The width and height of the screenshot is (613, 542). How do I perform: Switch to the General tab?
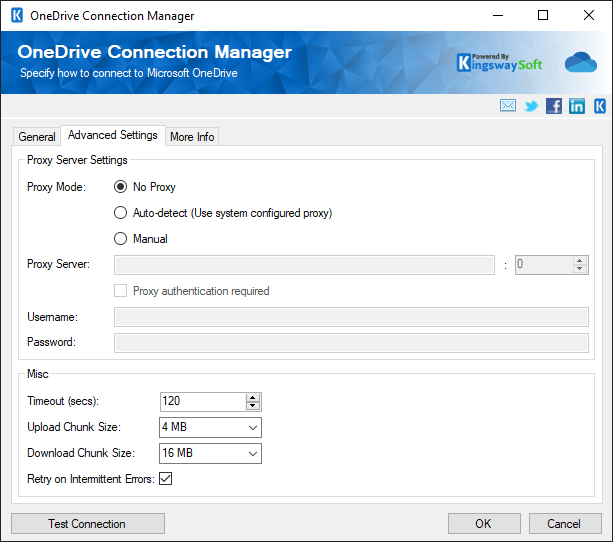click(37, 137)
